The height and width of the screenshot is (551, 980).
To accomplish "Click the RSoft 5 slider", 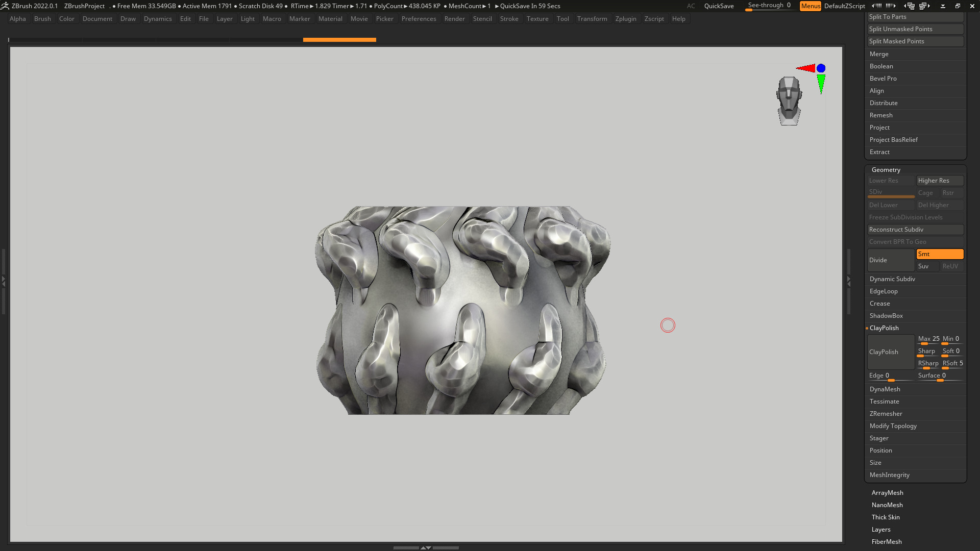I will [952, 364].
